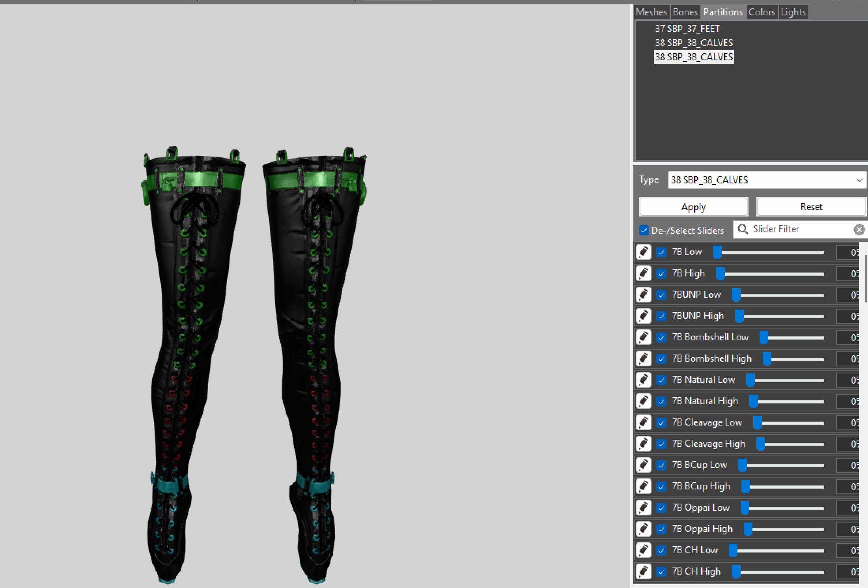
Task: Click the edit pencil icon for 7B Bombshell Low
Action: (x=643, y=338)
